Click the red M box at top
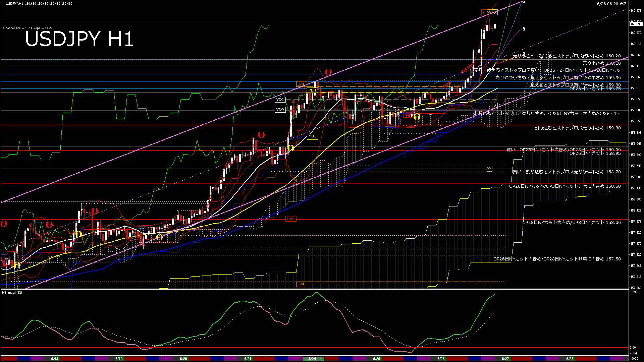This screenshot has height=362, width=644. pos(484,12)
